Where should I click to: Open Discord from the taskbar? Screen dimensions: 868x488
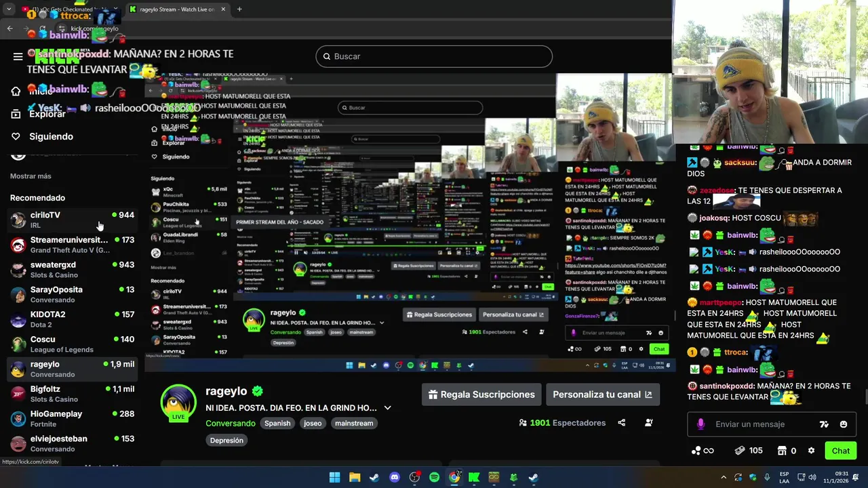click(395, 478)
